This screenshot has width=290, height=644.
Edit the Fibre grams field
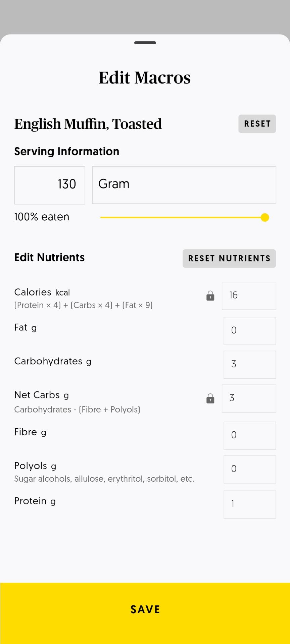tap(250, 435)
